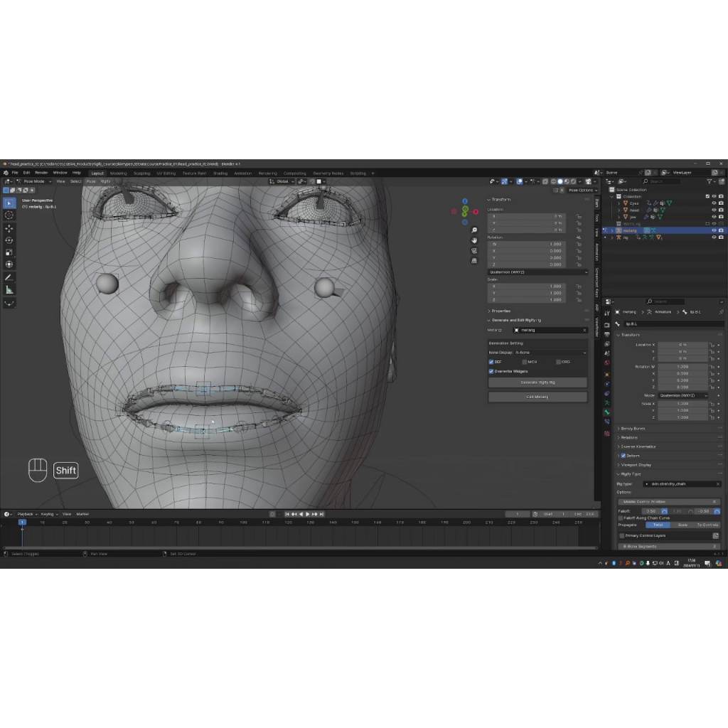This screenshot has height=728, width=728.
Task: Disable the DEF checkbox
Action: tap(491, 362)
